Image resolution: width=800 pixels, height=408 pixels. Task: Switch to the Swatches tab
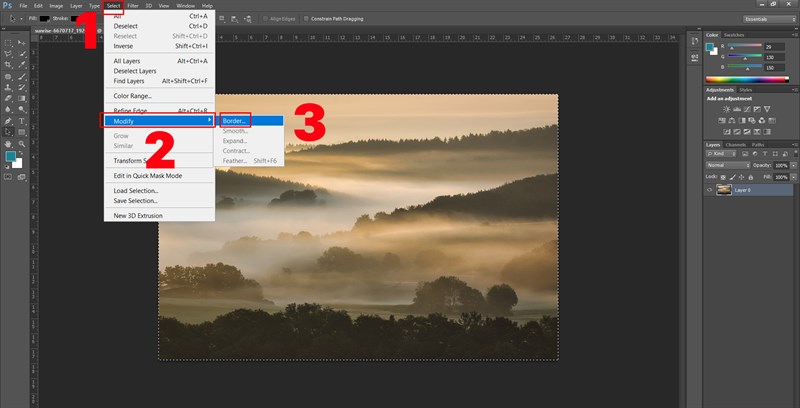coord(734,34)
